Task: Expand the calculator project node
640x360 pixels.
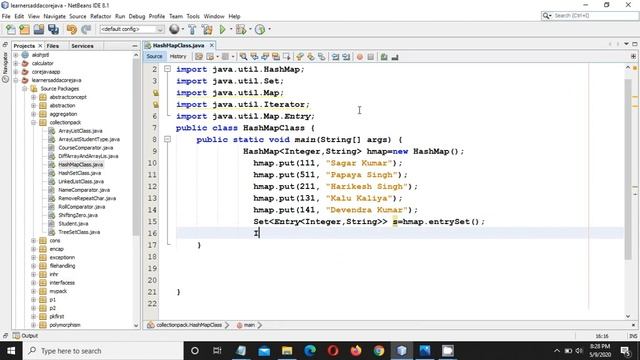Action: 16,63
